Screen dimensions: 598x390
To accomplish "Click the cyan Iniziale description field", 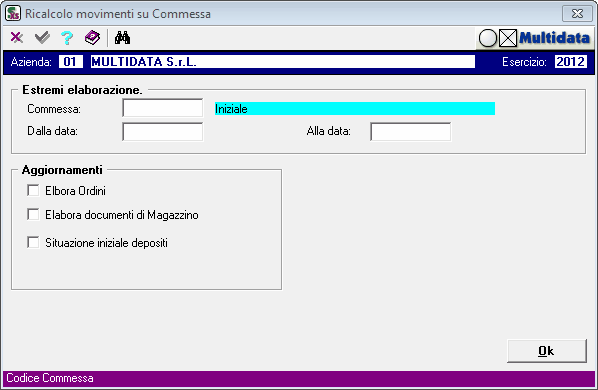I will [x=355, y=109].
